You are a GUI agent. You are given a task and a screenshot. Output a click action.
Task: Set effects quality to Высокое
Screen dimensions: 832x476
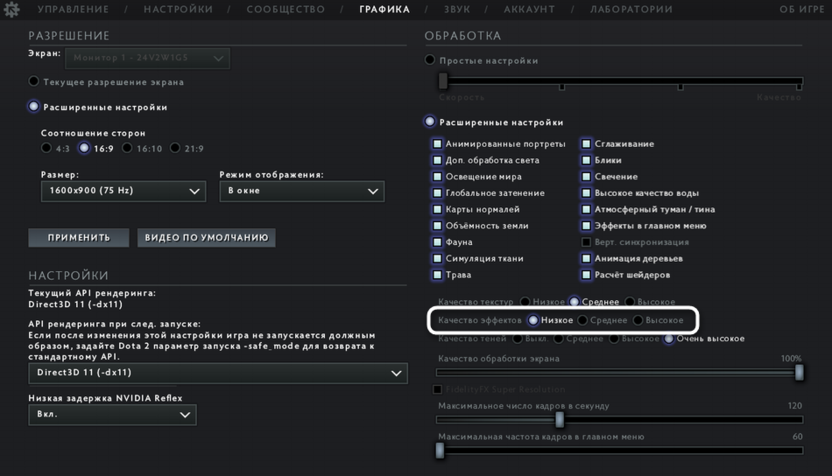[x=638, y=321]
